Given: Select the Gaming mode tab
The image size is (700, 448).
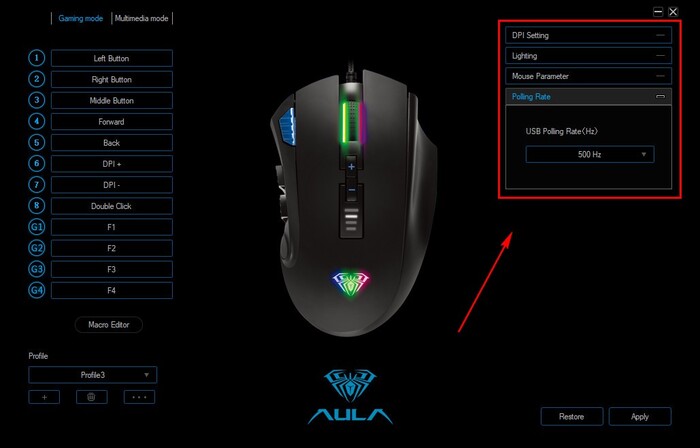Looking at the screenshot, I should (81, 18).
